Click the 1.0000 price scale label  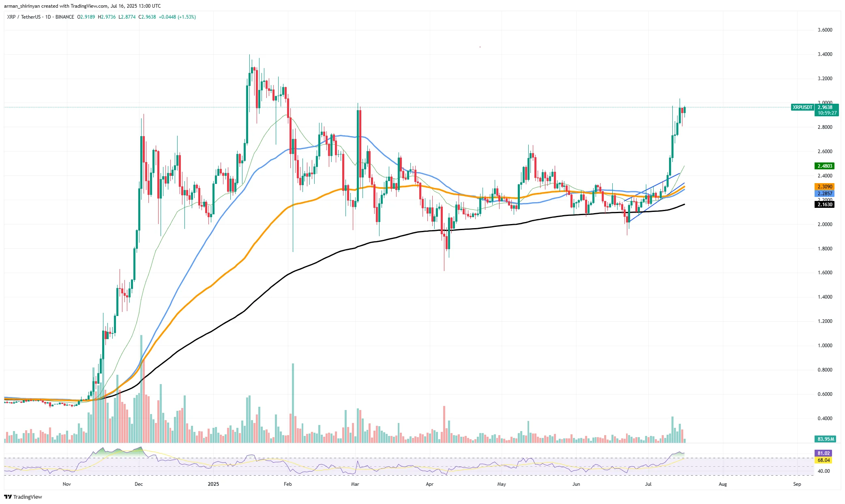click(825, 346)
